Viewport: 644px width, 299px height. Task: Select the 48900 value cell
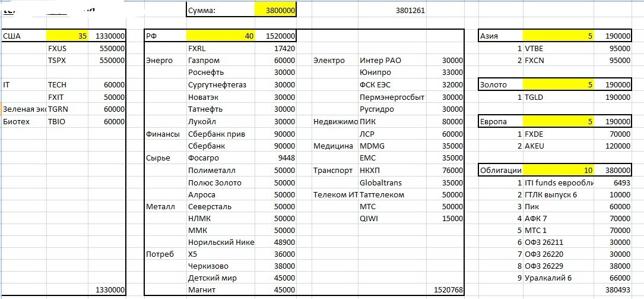[275, 243]
